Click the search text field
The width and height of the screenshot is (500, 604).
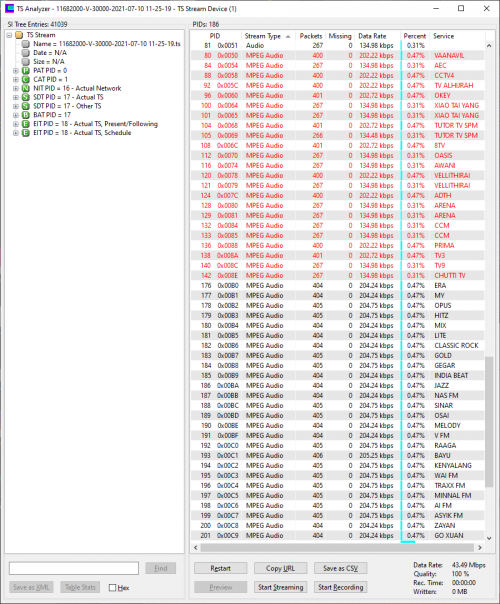point(74,568)
